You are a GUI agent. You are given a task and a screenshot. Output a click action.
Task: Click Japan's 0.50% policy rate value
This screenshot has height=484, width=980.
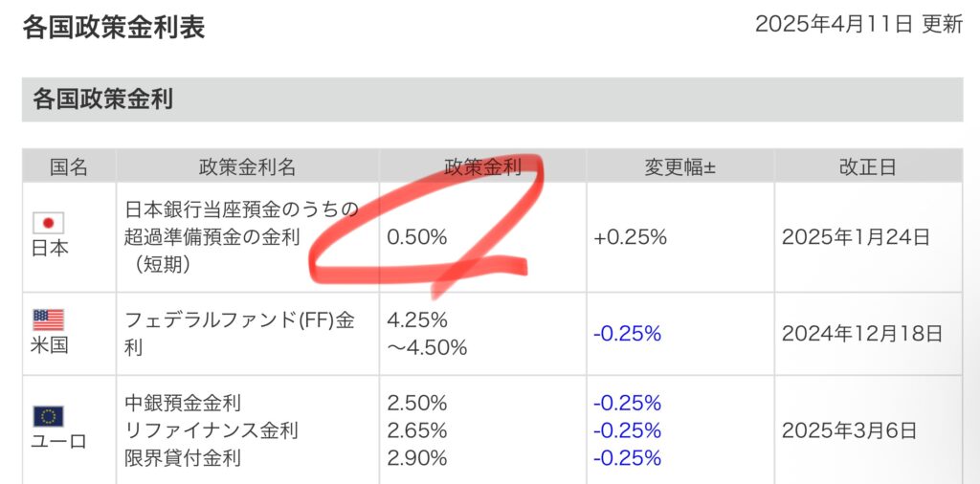pos(416,237)
